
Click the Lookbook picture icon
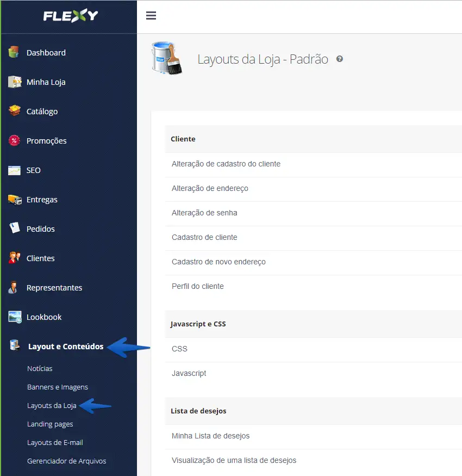click(x=15, y=317)
